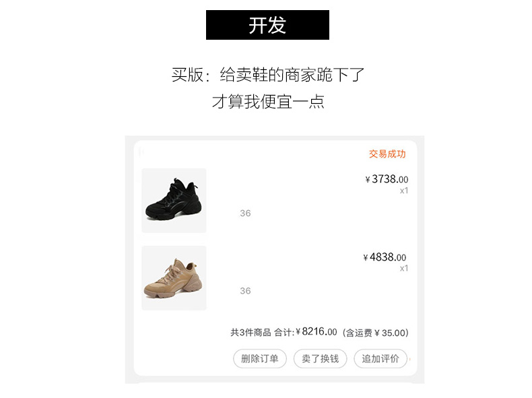Click the orange indicator beside 追加评价
Image resolution: width=532 pixels, height=398 pixels.
[x=410, y=359]
